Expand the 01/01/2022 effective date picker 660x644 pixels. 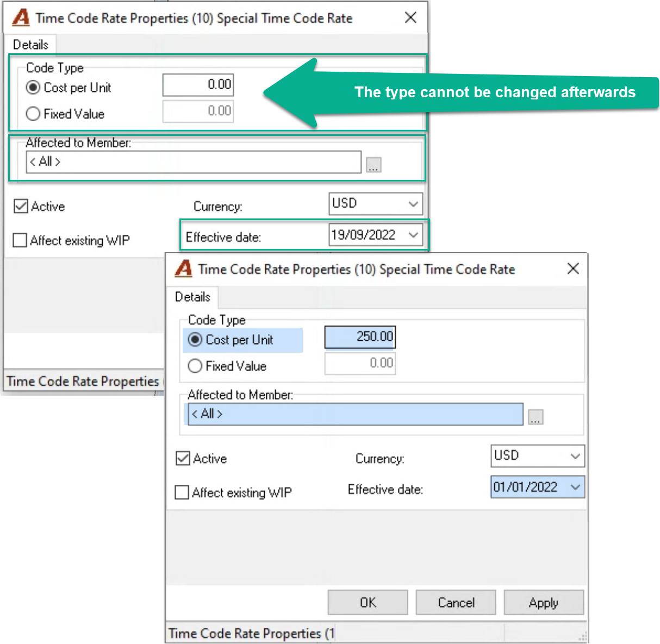tap(575, 487)
